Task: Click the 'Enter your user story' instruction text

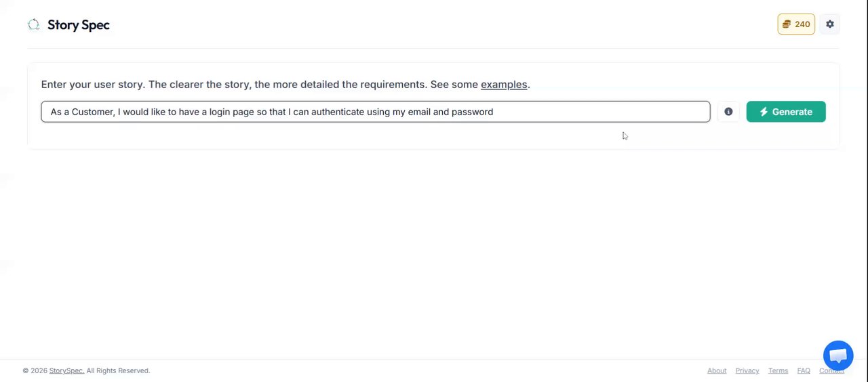Action: click(x=93, y=85)
